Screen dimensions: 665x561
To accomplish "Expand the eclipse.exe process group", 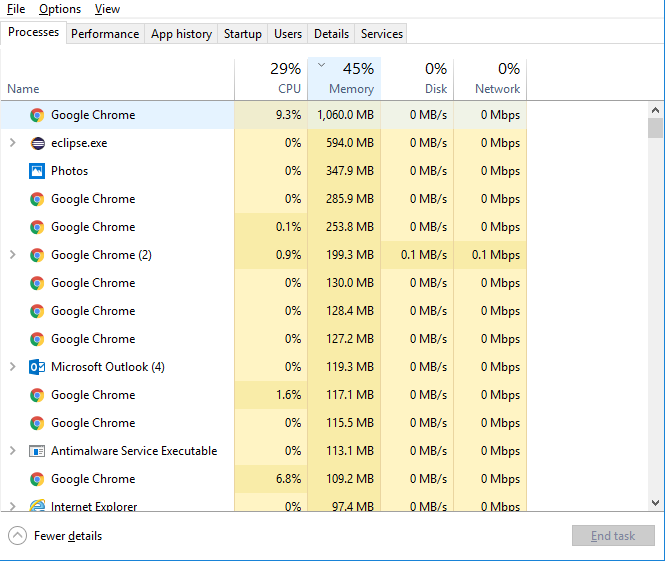I will click(12, 143).
